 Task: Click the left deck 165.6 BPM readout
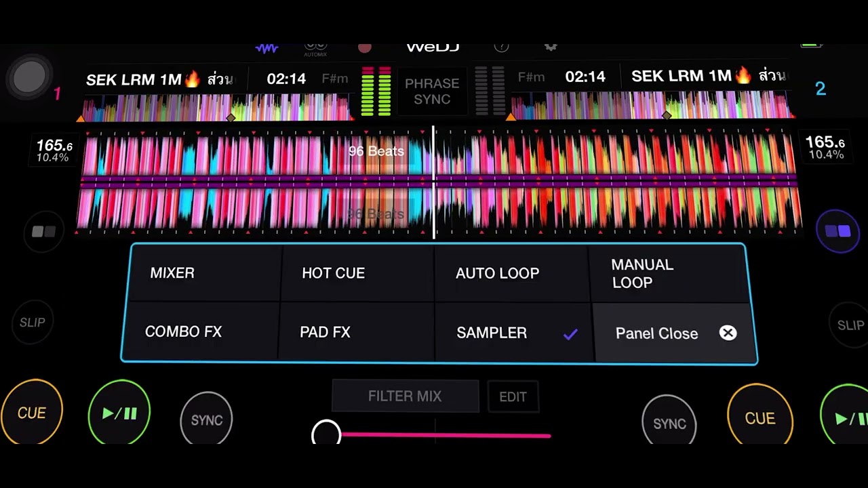click(54, 146)
